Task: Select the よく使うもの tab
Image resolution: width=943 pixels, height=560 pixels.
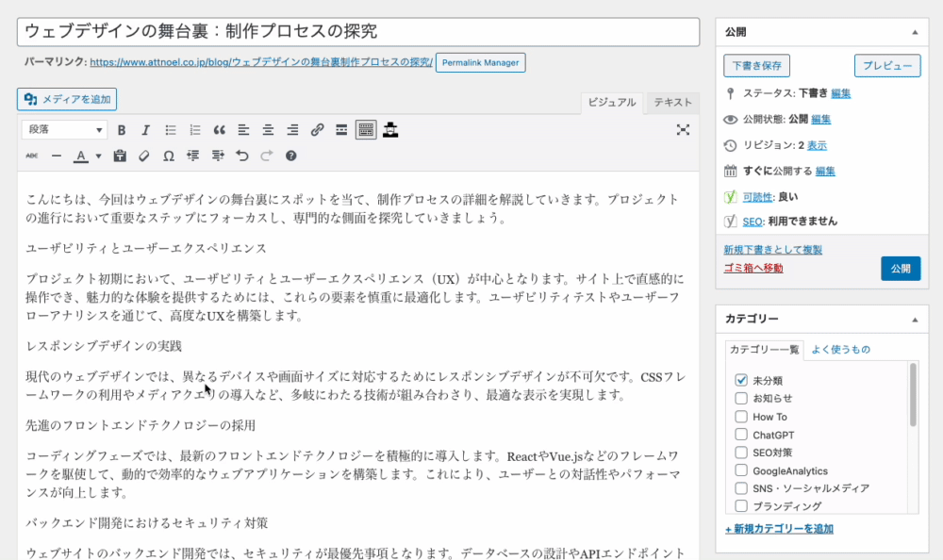Action: click(841, 350)
